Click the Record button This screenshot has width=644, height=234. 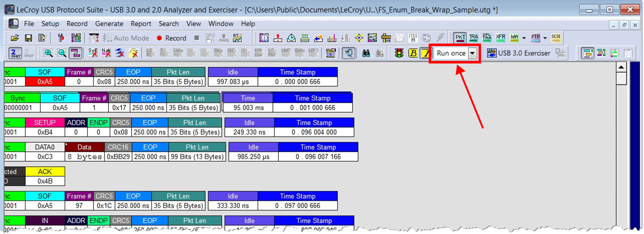pyautogui.click(x=171, y=38)
